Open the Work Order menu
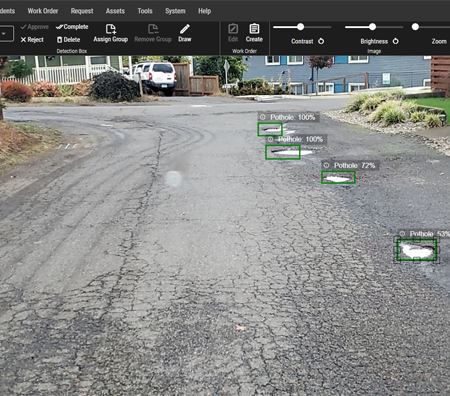Viewport: 450px width, 396px height. [x=43, y=11]
